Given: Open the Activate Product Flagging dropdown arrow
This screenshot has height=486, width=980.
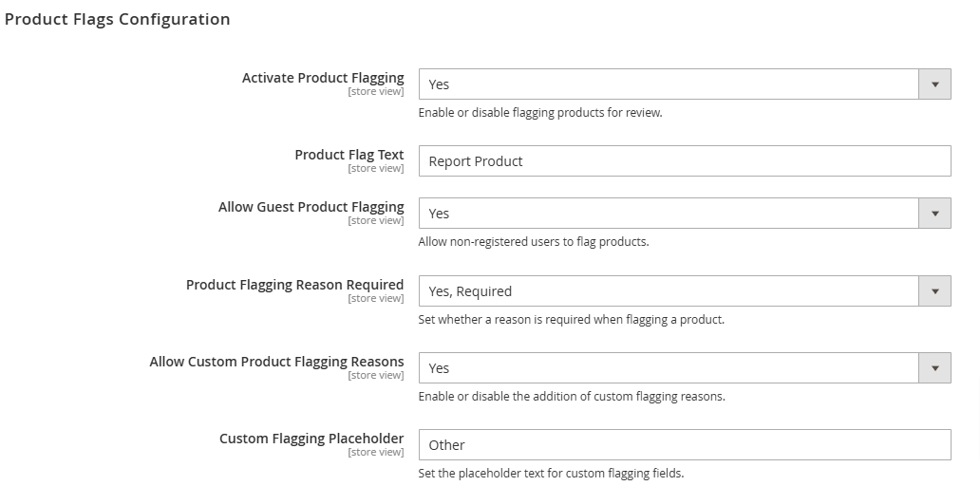Looking at the screenshot, I should (935, 84).
